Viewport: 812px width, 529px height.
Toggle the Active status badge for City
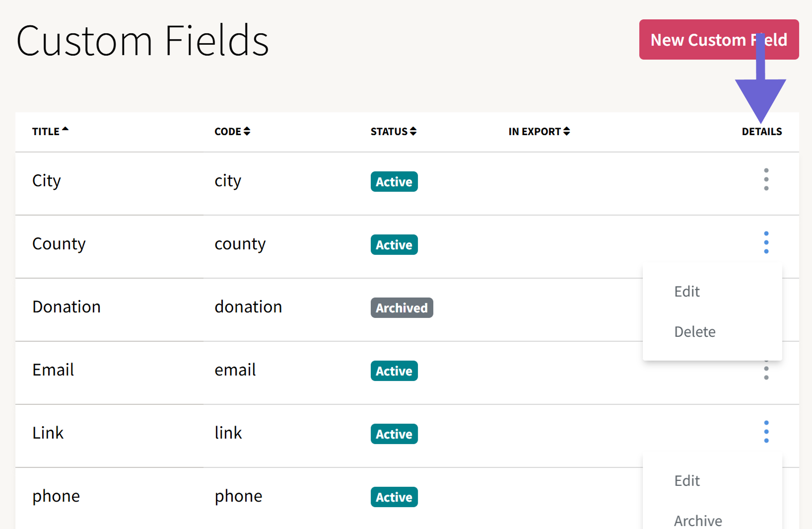[x=394, y=181]
